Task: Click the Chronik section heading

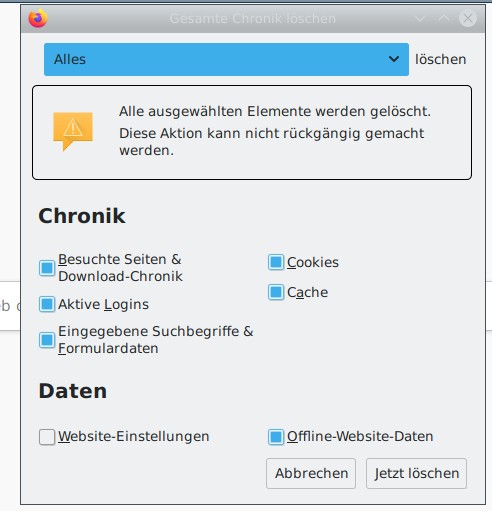Action: [x=82, y=216]
